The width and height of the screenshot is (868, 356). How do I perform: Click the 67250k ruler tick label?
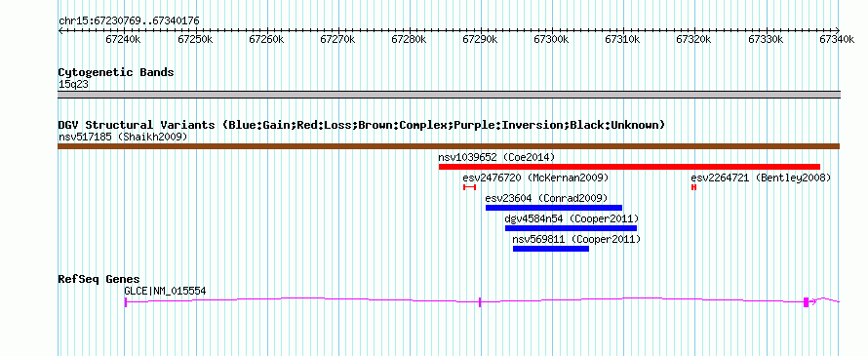click(x=194, y=39)
